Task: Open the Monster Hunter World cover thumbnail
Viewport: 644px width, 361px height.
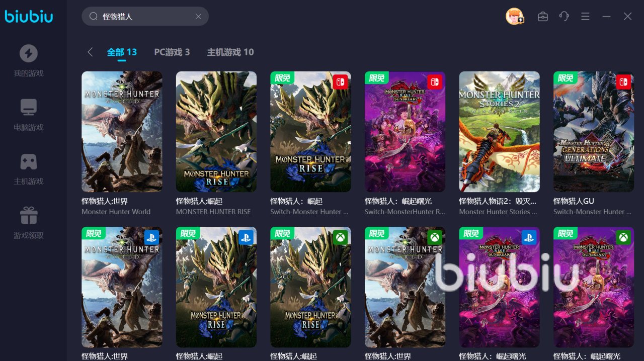Action: [x=122, y=132]
